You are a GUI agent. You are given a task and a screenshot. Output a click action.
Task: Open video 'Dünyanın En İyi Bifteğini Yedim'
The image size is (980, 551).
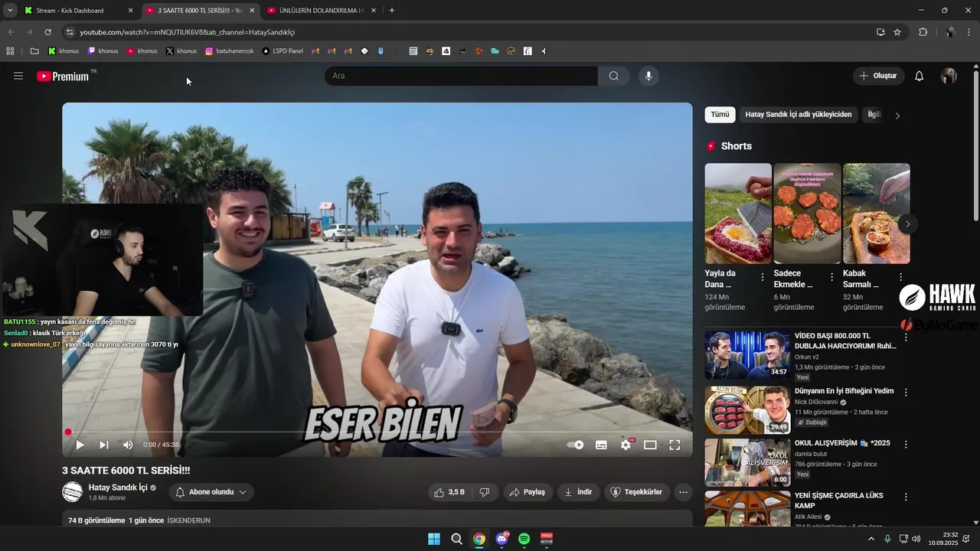click(x=844, y=391)
